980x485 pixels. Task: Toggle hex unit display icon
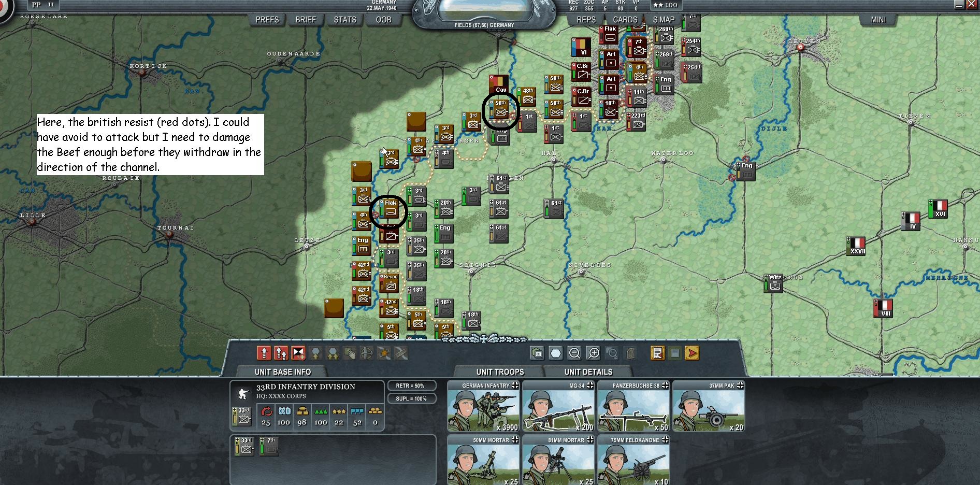[537, 353]
